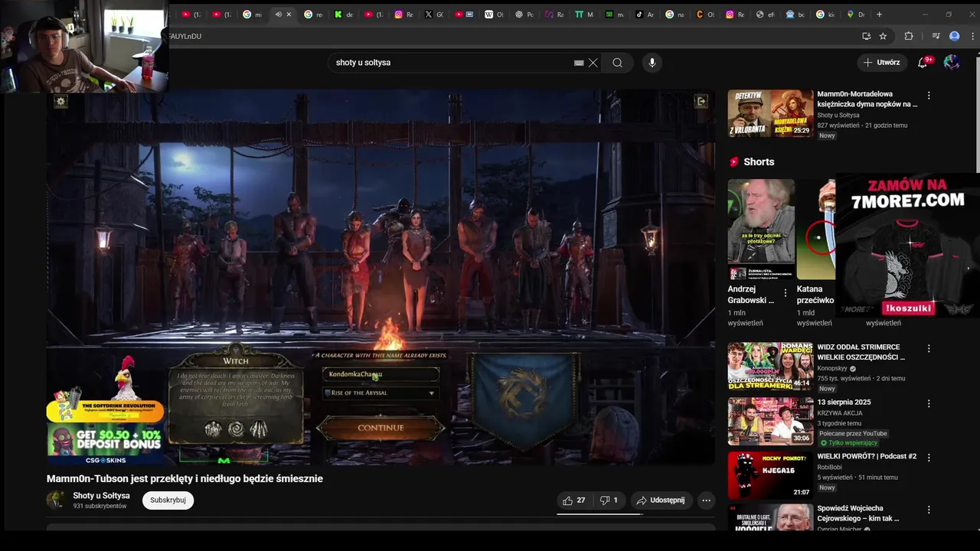The height and width of the screenshot is (551, 980).
Task: Open the Mamm0n-Mortadelowa księżniczka title link
Action: (867, 99)
